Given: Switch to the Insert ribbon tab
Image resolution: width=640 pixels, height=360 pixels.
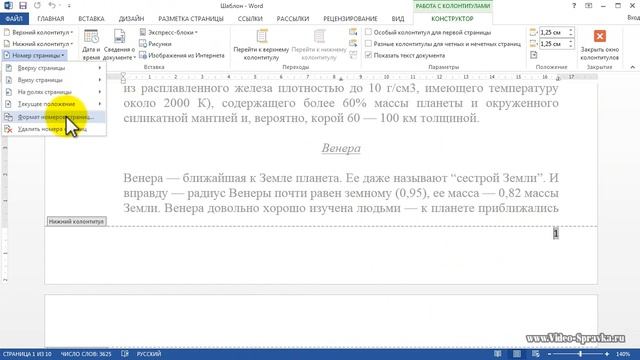Looking at the screenshot, I should coord(91,19).
